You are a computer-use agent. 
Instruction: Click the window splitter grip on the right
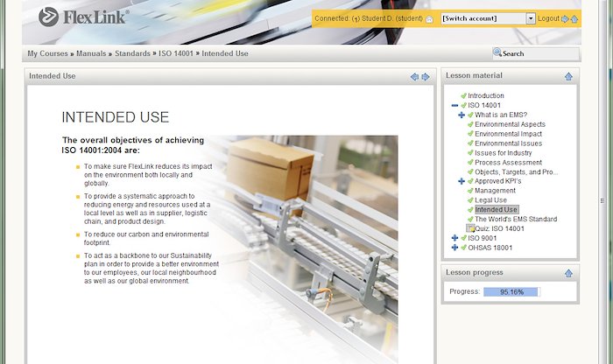(602, 200)
